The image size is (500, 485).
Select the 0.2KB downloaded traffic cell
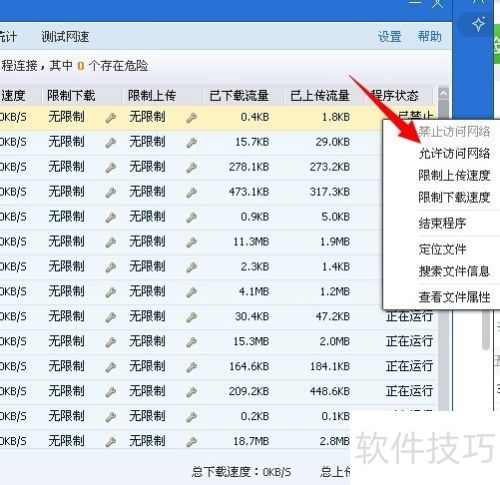click(x=255, y=416)
